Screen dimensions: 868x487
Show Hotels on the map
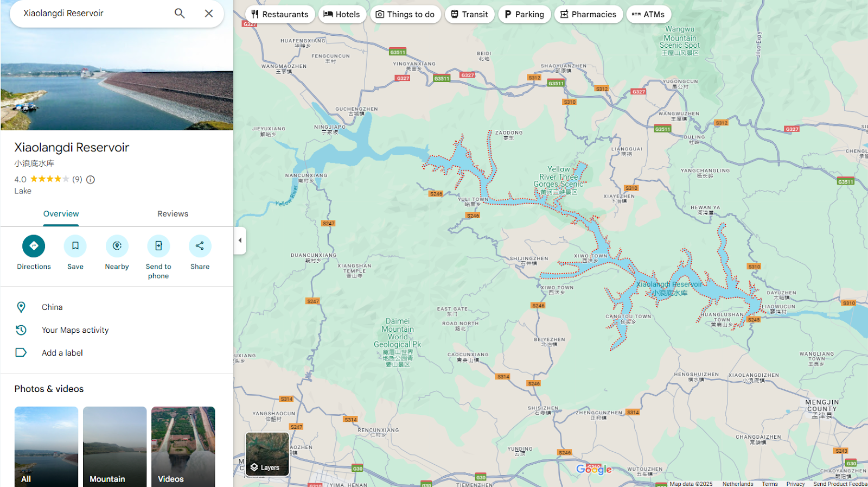[x=342, y=14]
